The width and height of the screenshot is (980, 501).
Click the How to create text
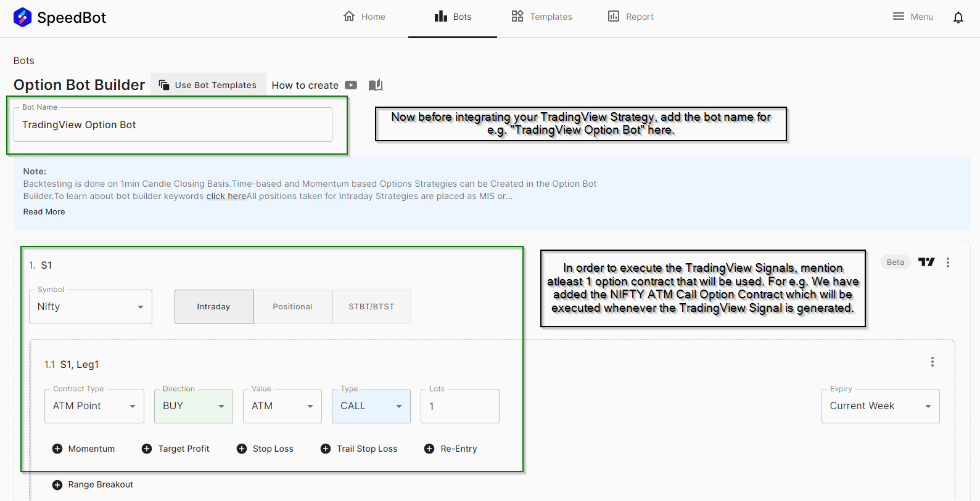[x=305, y=85]
